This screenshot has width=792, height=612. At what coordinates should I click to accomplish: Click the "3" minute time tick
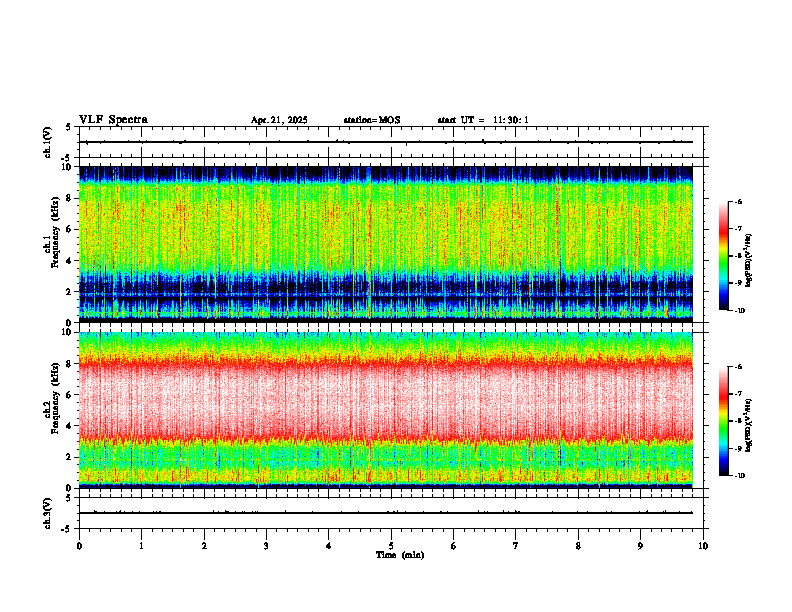266,546
